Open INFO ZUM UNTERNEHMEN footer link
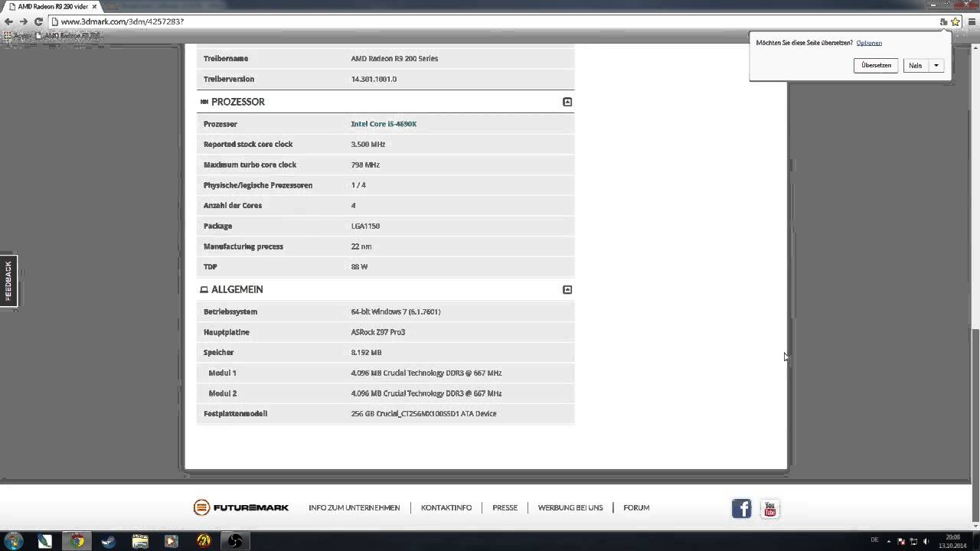The width and height of the screenshot is (980, 551). (354, 507)
